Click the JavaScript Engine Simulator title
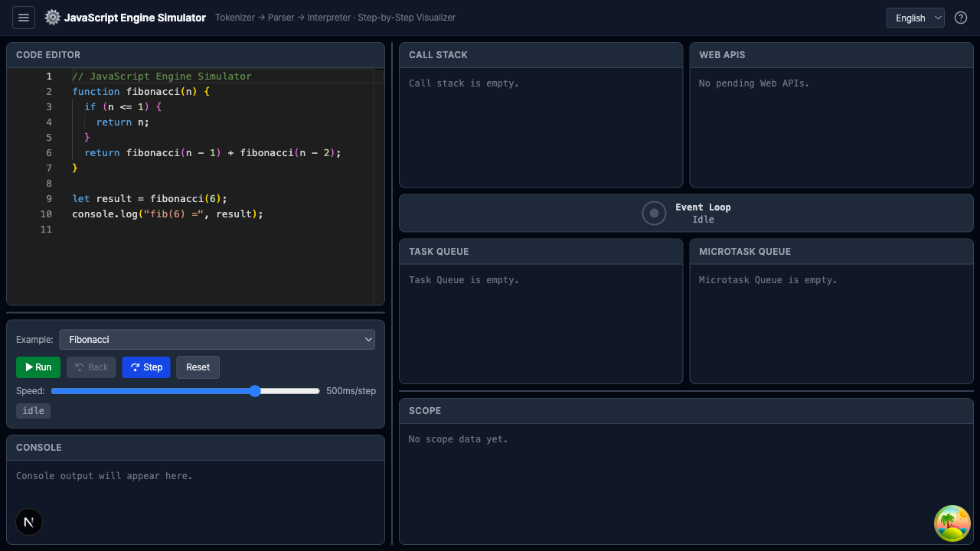 [x=135, y=18]
